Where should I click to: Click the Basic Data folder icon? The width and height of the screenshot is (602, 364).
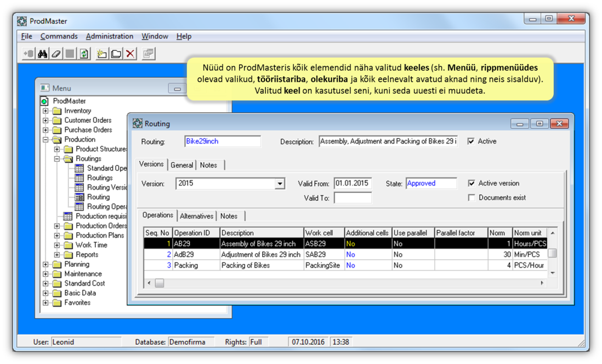pyautogui.click(x=57, y=293)
